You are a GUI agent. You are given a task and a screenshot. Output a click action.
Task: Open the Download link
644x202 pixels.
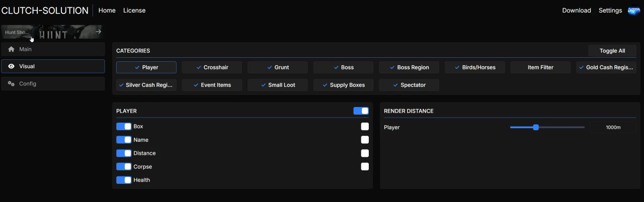tap(577, 11)
